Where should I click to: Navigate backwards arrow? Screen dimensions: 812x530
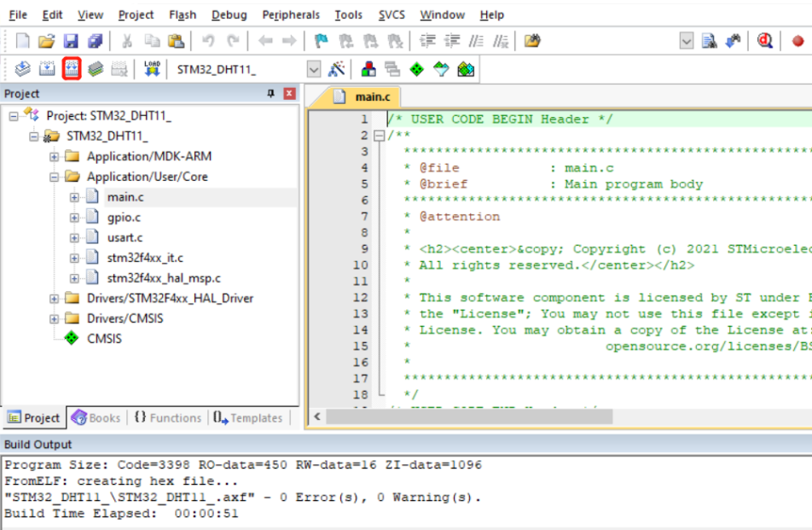[265, 41]
